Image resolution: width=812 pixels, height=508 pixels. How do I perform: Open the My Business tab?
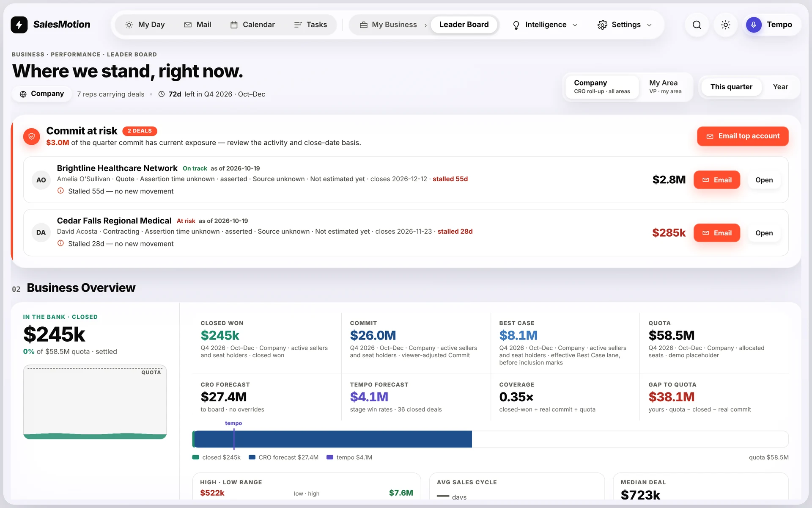(388, 25)
